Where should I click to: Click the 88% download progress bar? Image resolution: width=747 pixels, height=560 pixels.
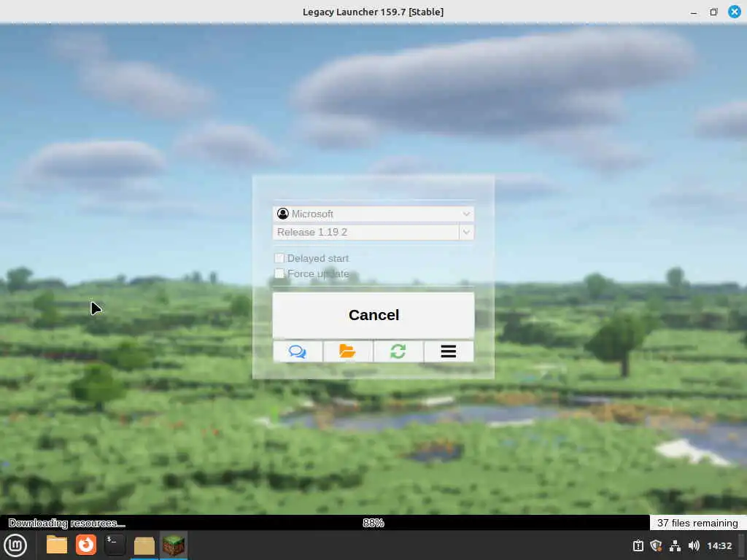[x=373, y=523]
